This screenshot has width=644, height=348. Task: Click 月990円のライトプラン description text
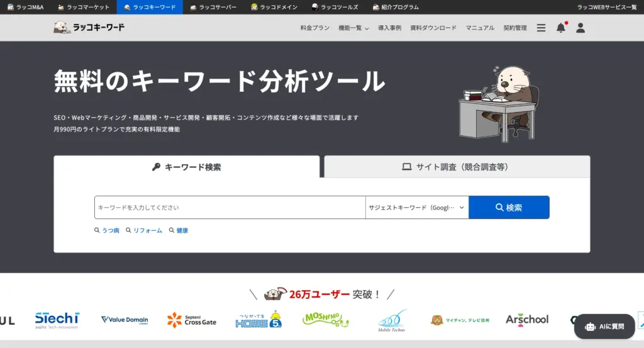116,129
